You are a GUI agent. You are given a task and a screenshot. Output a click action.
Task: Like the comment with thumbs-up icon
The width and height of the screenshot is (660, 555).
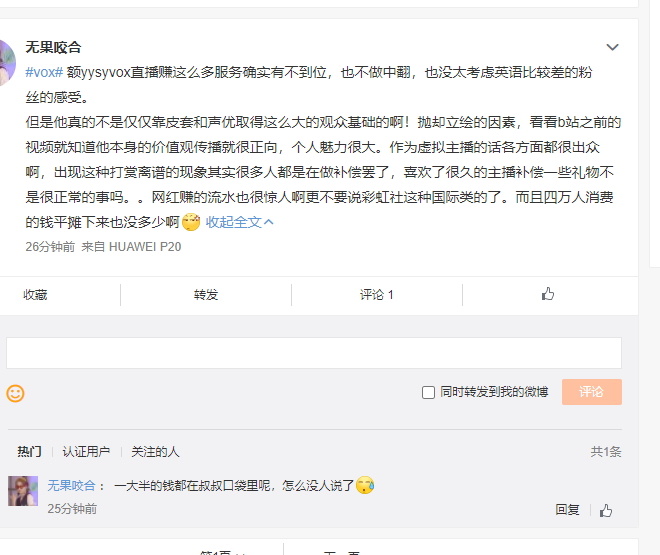tap(606, 510)
